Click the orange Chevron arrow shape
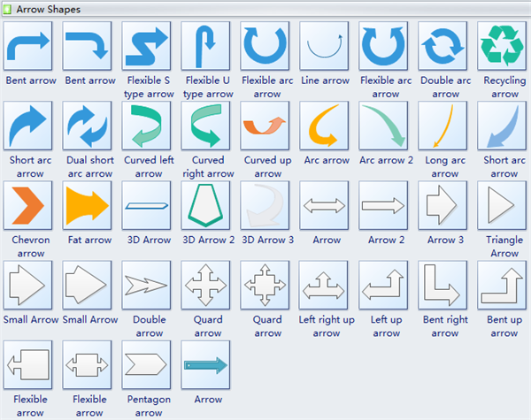The image size is (531, 420). click(x=27, y=205)
